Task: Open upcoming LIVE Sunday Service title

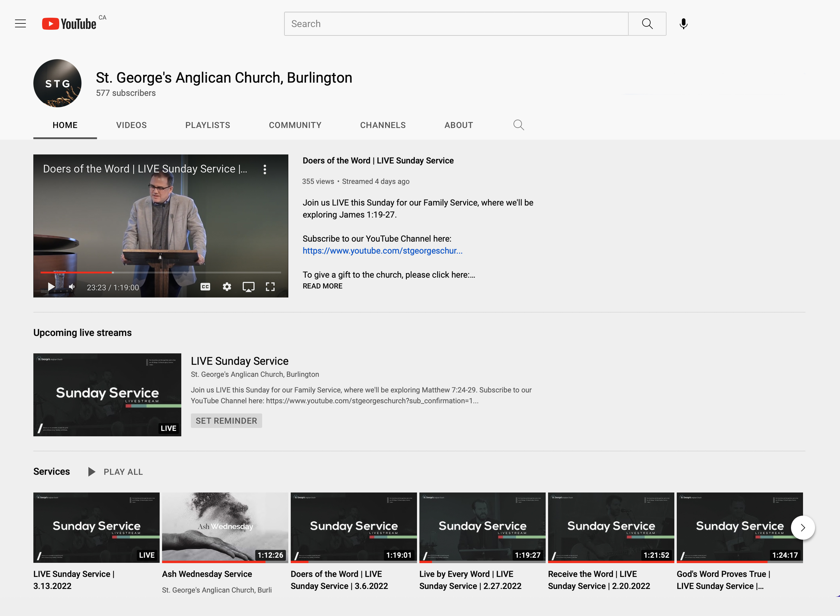Action: 240,361
